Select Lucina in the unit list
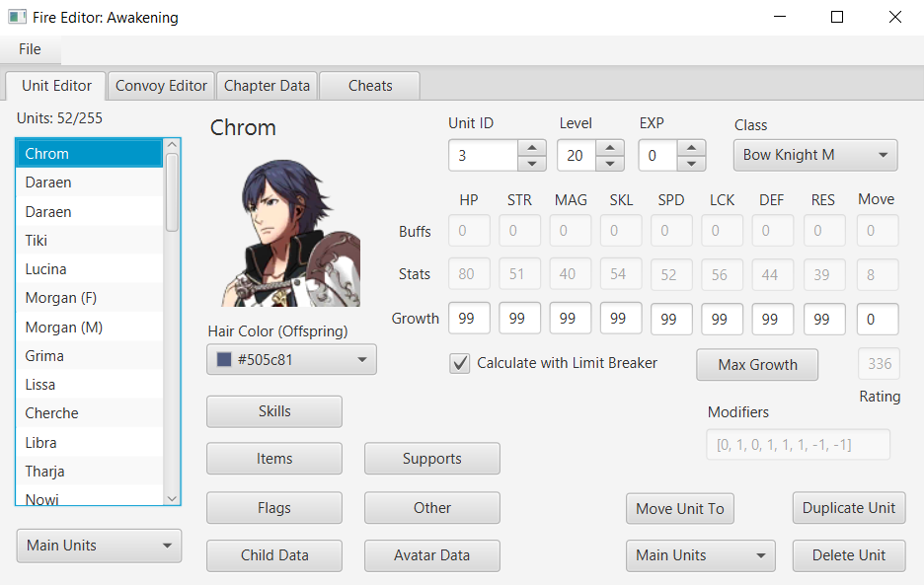Image resolution: width=924 pixels, height=585 pixels. point(90,269)
